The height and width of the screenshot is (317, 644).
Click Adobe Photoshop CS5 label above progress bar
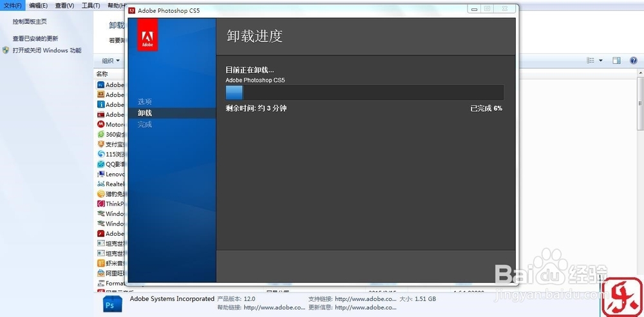[x=255, y=80]
